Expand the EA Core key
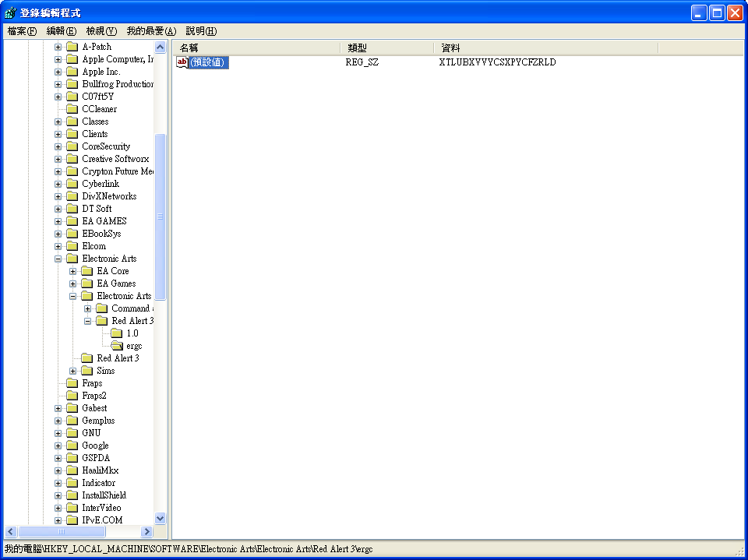 pos(73,271)
